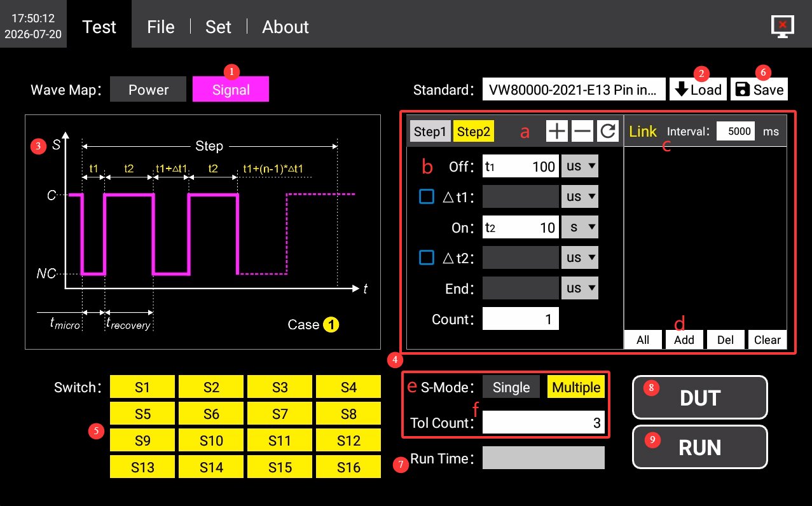
Task: Click the All button in Link panel
Action: [643, 339]
